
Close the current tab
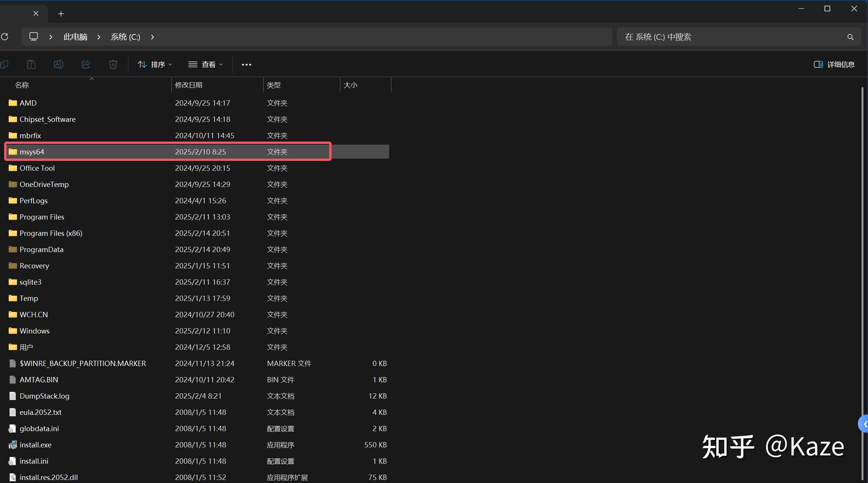tap(36, 14)
